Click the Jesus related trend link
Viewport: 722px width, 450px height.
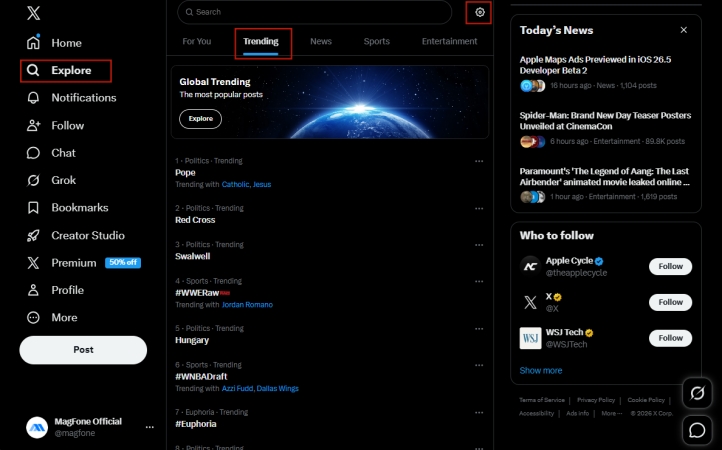pyautogui.click(x=262, y=184)
